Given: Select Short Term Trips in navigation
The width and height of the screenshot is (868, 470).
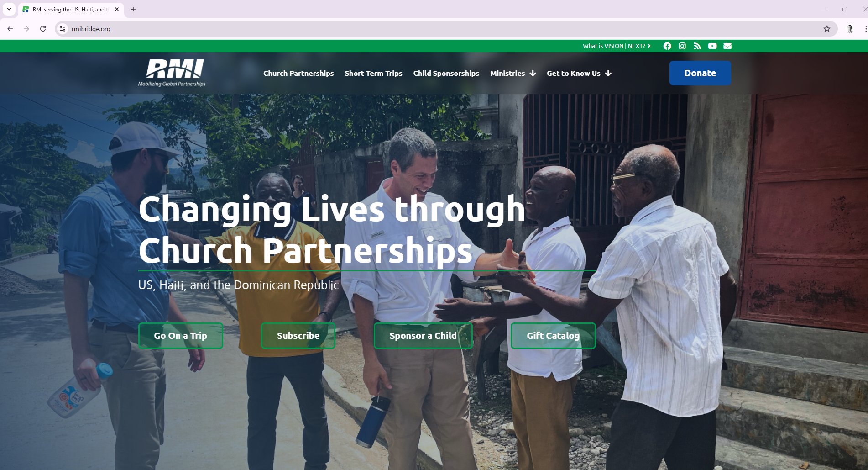Looking at the screenshot, I should pyautogui.click(x=373, y=73).
